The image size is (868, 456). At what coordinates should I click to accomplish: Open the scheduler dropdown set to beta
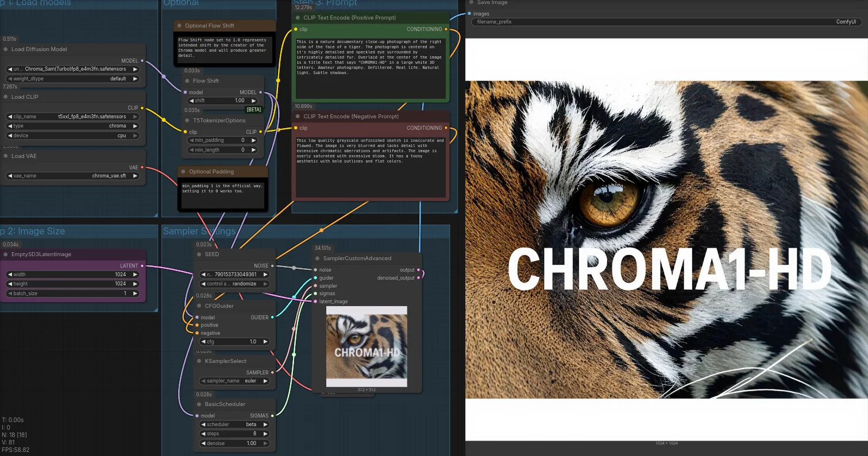point(234,424)
